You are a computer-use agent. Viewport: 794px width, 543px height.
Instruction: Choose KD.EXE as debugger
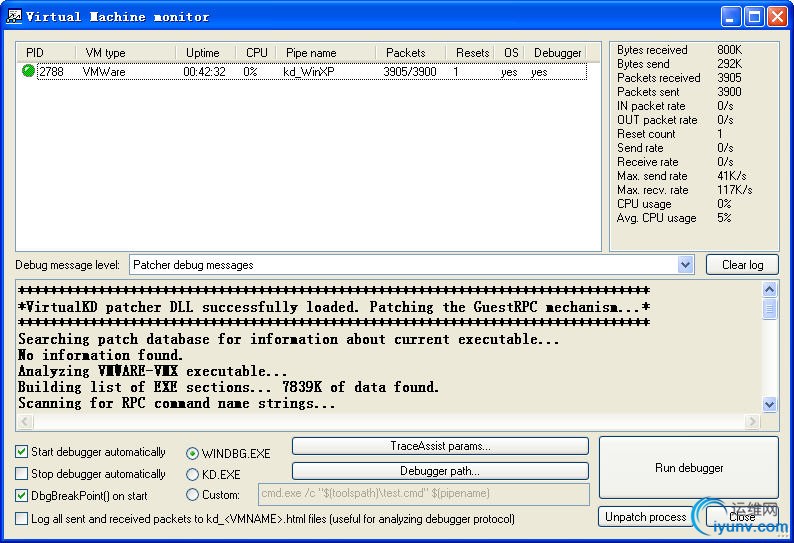(193, 475)
